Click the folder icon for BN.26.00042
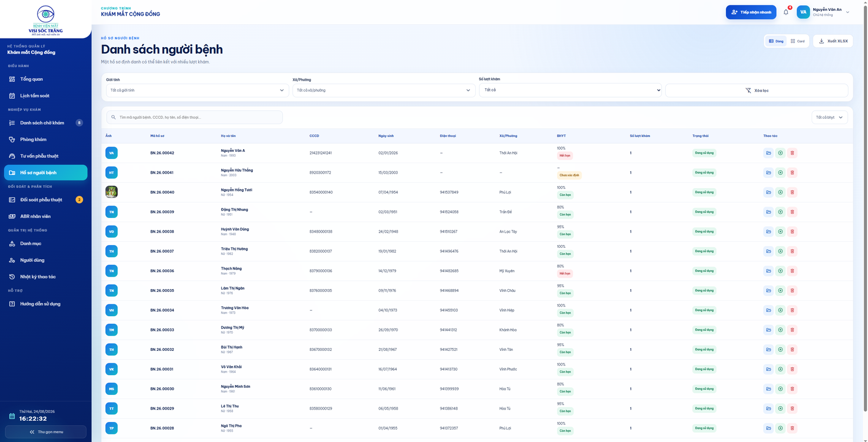Screen dimensions: 868x442 coord(768,153)
